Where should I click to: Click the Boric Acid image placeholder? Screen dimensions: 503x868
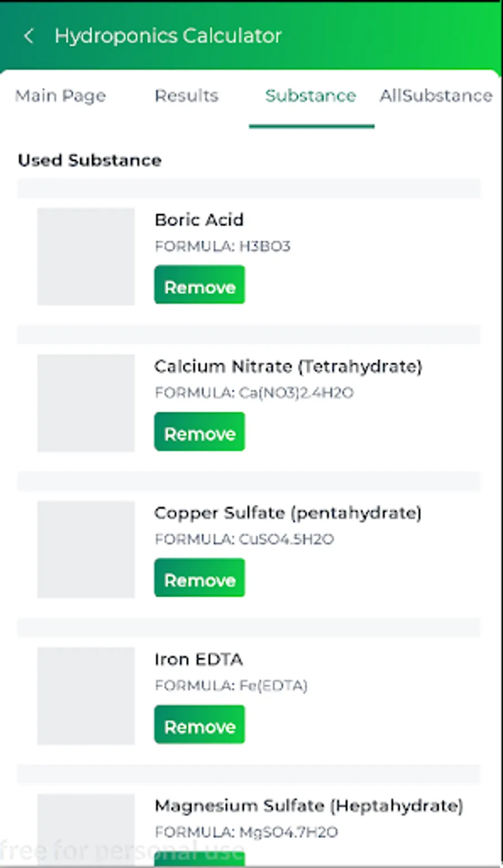(x=86, y=257)
